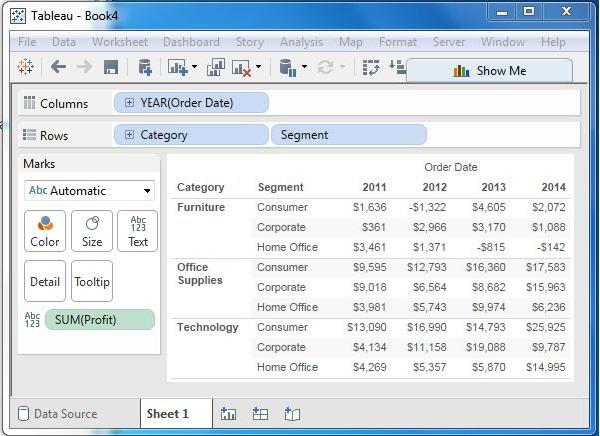Open the Window menu

[x=502, y=42]
